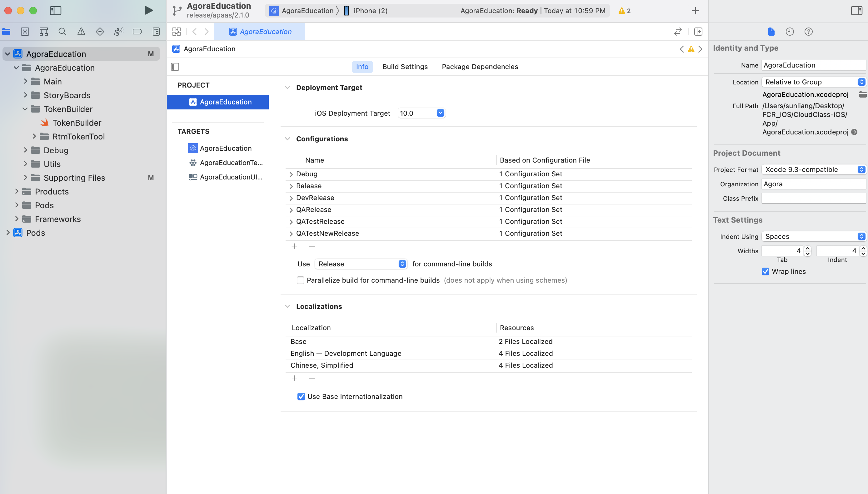Select the Info tab
Screen dimensions: 868x494
[x=362, y=67]
